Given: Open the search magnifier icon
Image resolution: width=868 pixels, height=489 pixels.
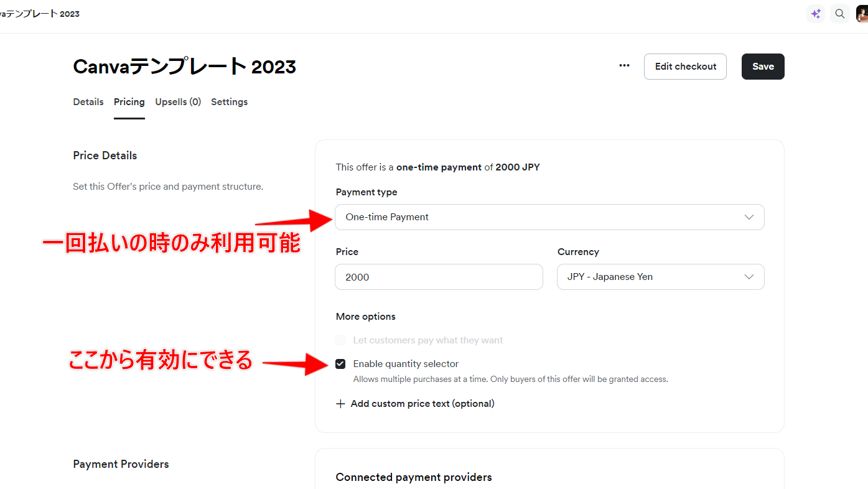Looking at the screenshot, I should 840,14.
